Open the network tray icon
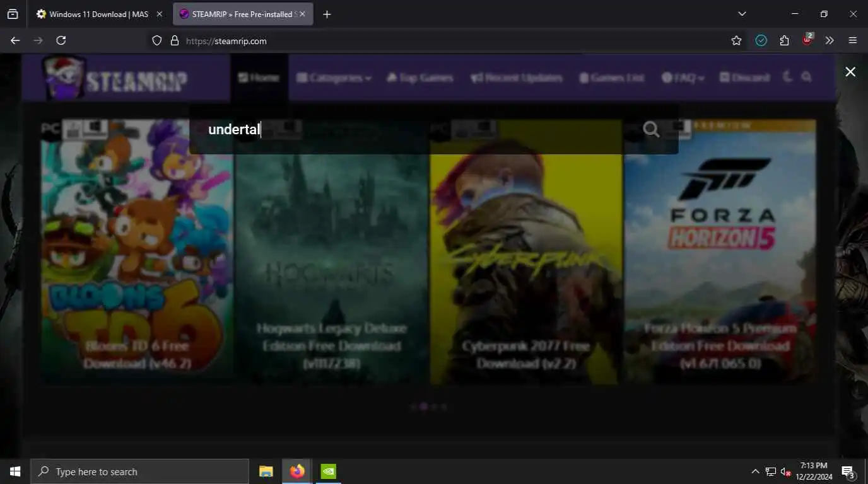Screen dimensions: 868x484 point(771,471)
